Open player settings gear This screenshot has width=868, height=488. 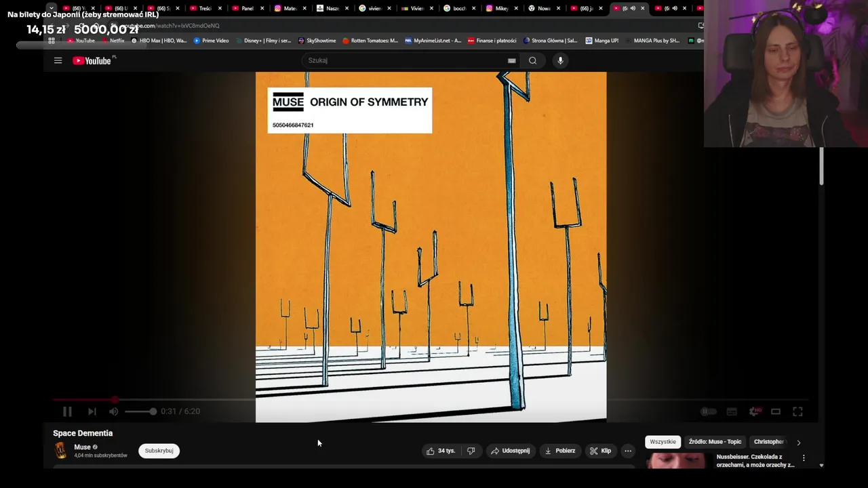(x=754, y=411)
